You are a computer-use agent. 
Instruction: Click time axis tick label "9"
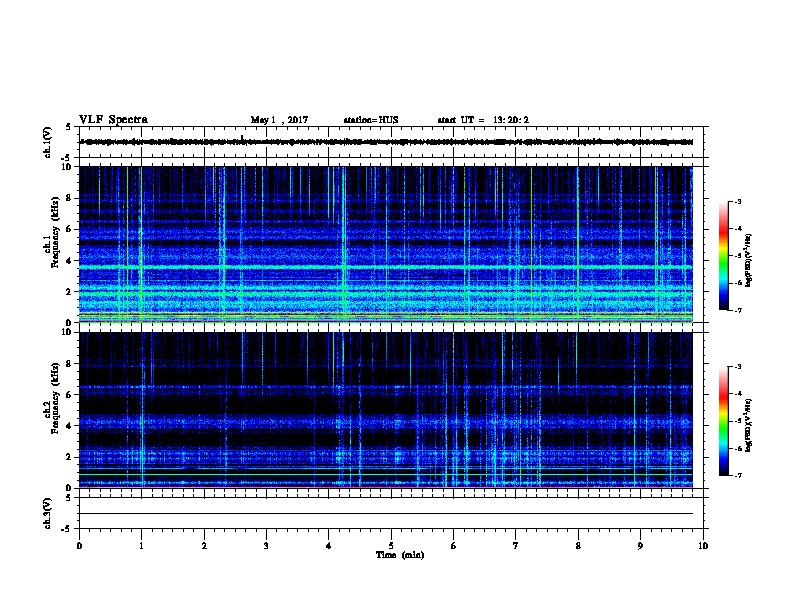pos(640,546)
